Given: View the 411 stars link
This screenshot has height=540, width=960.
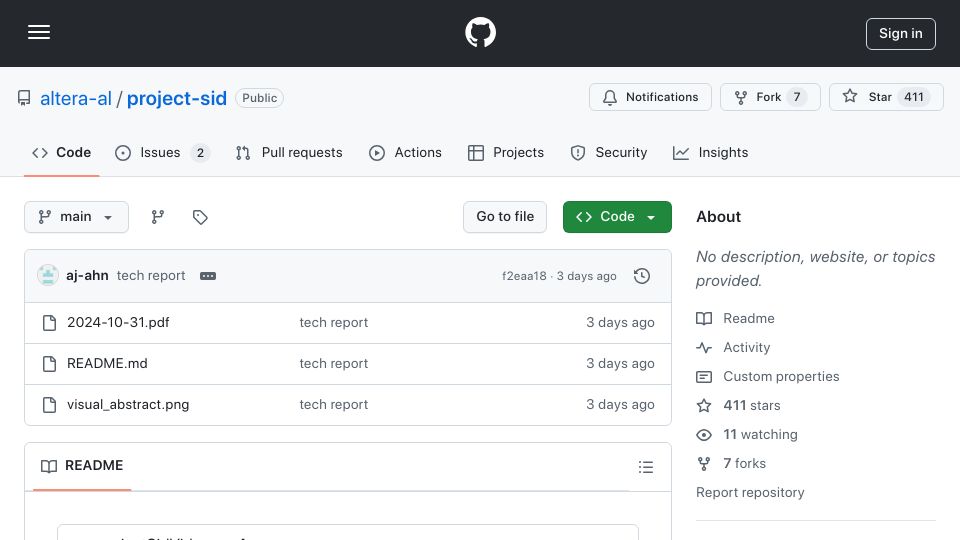Looking at the screenshot, I should (738, 405).
